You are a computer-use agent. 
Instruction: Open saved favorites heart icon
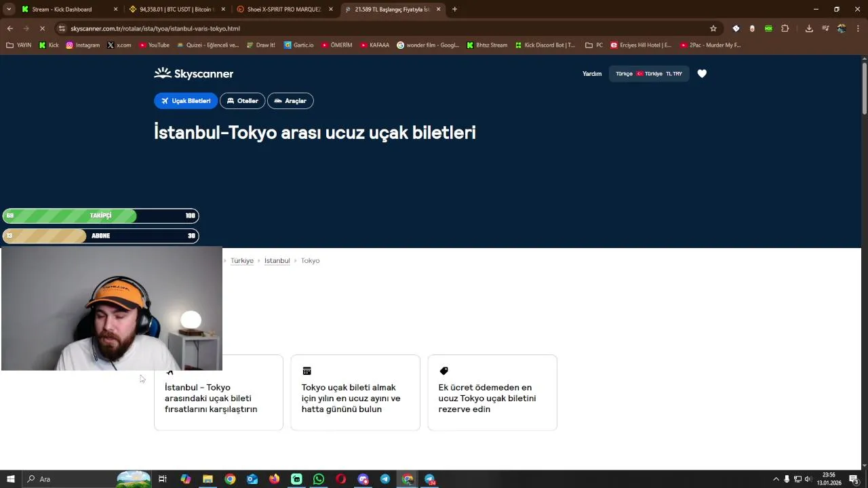tap(702, 74)
